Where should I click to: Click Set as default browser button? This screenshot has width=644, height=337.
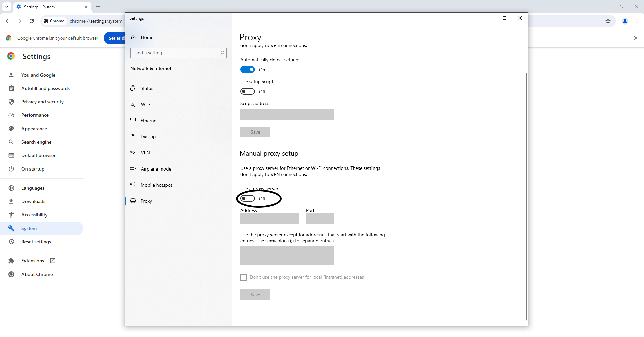click(x=115, y=38)
